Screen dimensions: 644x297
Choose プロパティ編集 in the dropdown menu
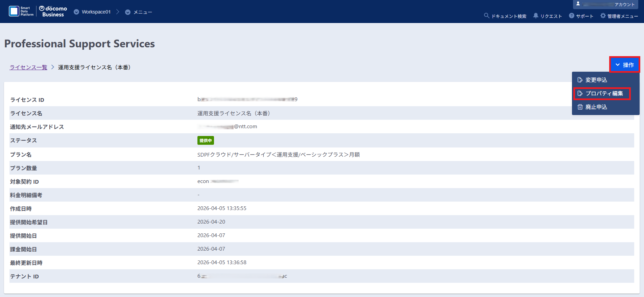tap(604, 93)
